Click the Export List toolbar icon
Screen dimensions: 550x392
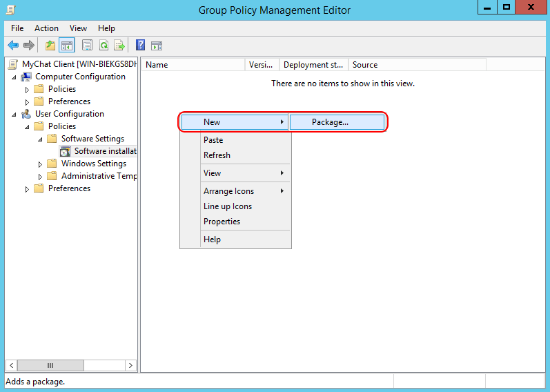tap(119, 46)
